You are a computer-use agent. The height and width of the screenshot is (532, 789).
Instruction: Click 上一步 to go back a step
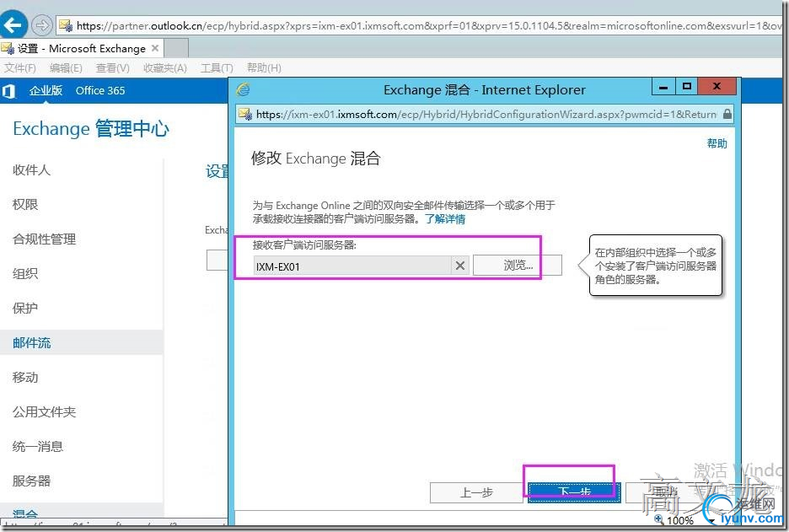[476, 492]
